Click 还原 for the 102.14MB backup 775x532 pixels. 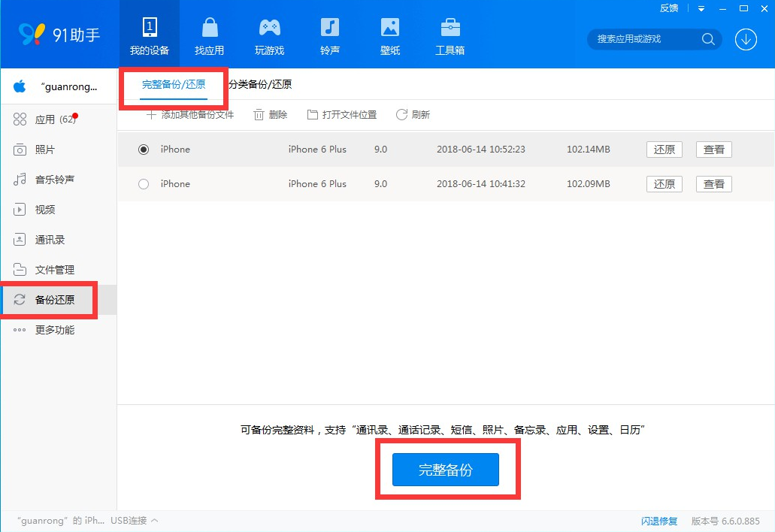[x=664, y=150]
